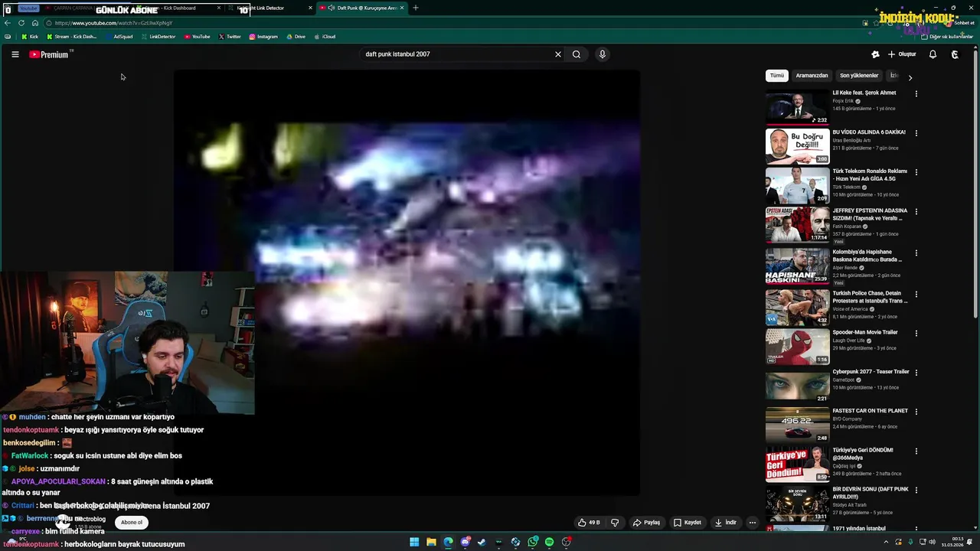This screenshot has height=551, width=980.
Task: Open YouTube notifications bell
Action: pyautogui.click(x=933, y=54)
